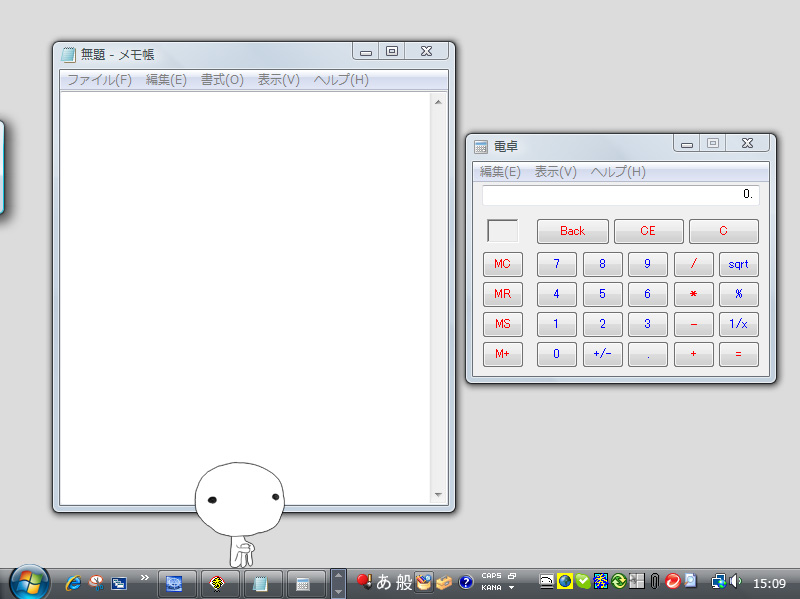
Task: Store the value with the MS button
Action: click(503, 324)
